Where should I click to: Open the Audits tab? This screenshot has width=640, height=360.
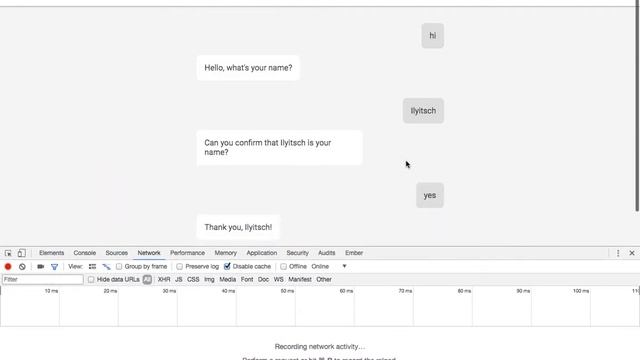tap(327, 253)
